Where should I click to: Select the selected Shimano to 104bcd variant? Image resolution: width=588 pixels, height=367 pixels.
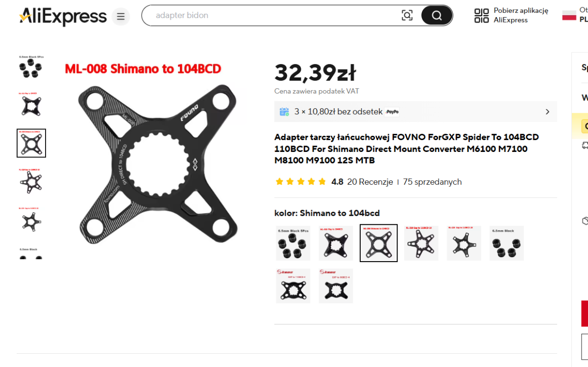point(379,243)
